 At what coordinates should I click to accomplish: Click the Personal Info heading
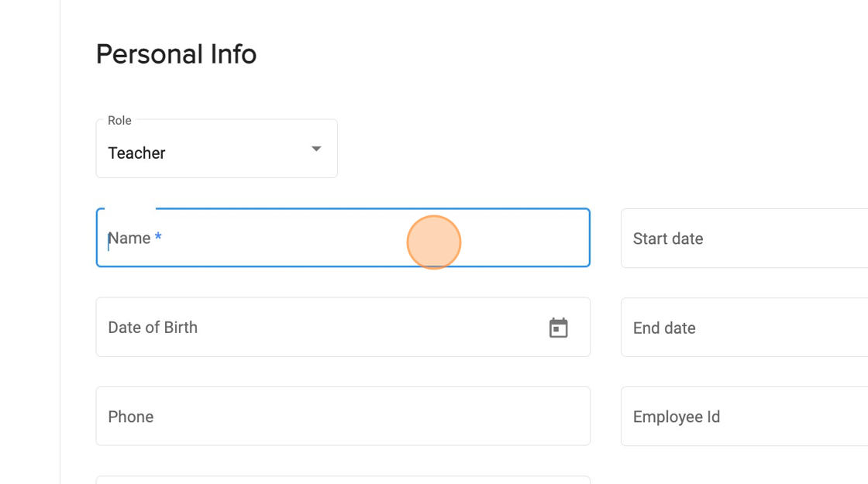176,54
